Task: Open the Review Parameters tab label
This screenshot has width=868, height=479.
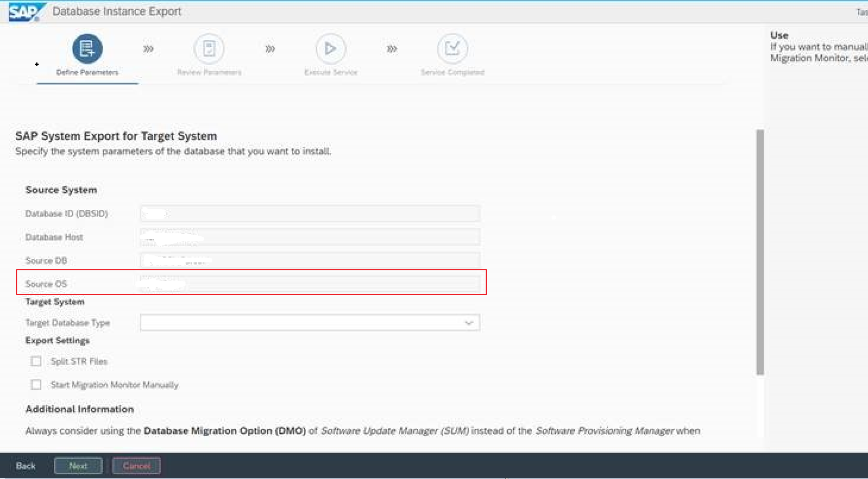Action: pos(209,73)
